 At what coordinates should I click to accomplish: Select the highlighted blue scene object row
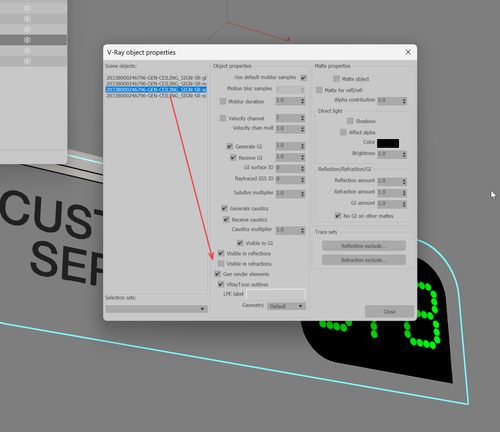(156, 90)
